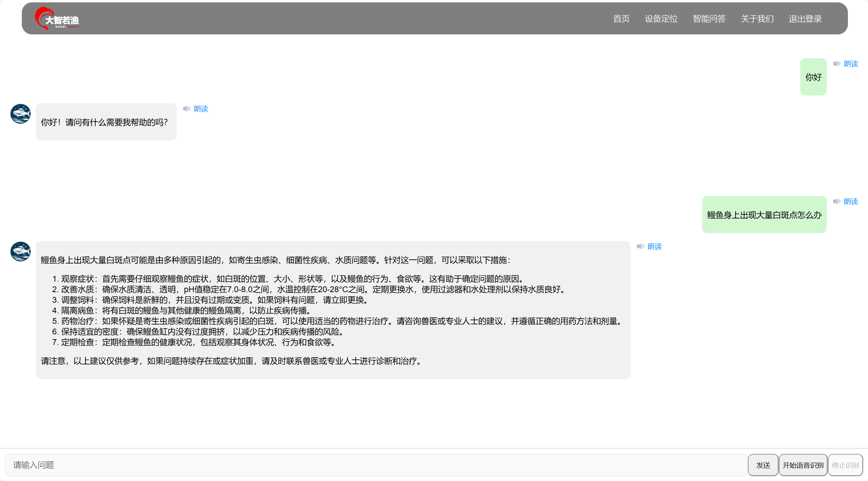Click the speaker icon above the eel advice answer
Screen dimensions: 868x481
click(x=641, y=246)
